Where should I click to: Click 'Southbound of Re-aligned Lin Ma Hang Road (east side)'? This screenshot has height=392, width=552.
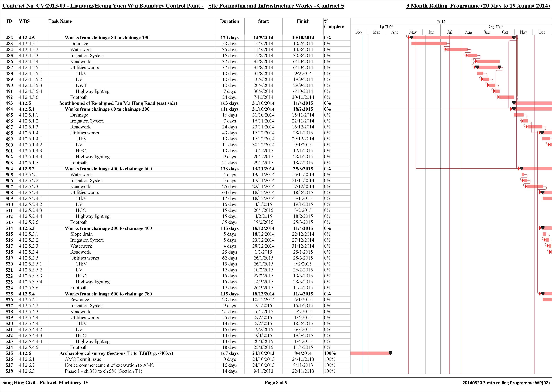[x=118, y=103]
